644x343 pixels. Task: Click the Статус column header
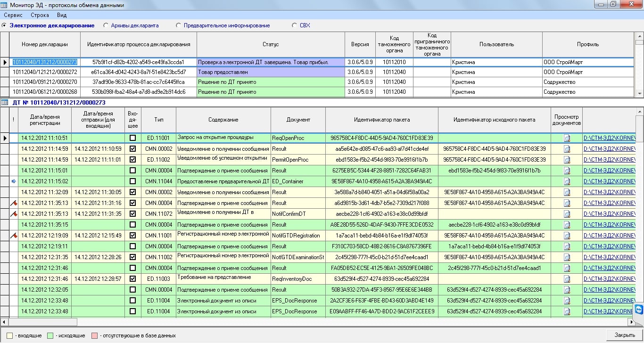271,44
